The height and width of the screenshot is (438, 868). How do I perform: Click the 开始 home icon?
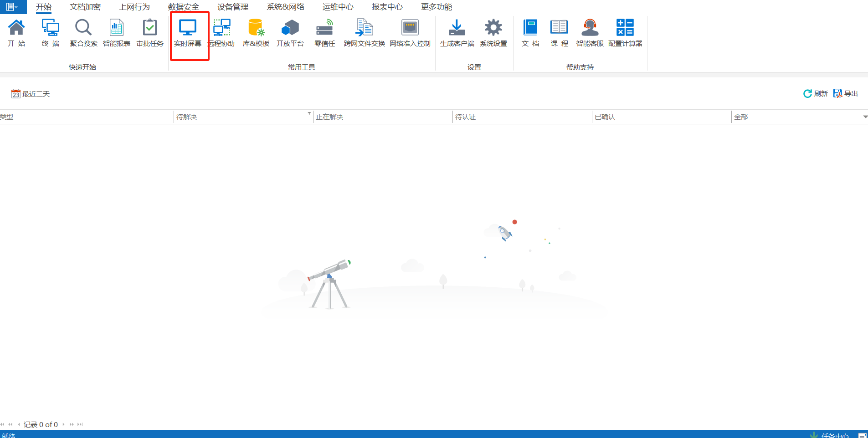[x=16, y=33]
